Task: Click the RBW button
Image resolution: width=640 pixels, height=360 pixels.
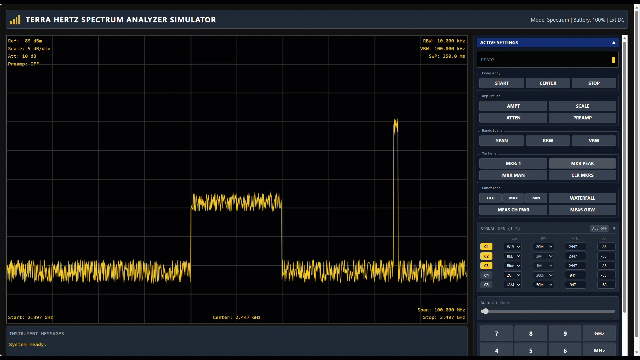Action: coord(548,141)
